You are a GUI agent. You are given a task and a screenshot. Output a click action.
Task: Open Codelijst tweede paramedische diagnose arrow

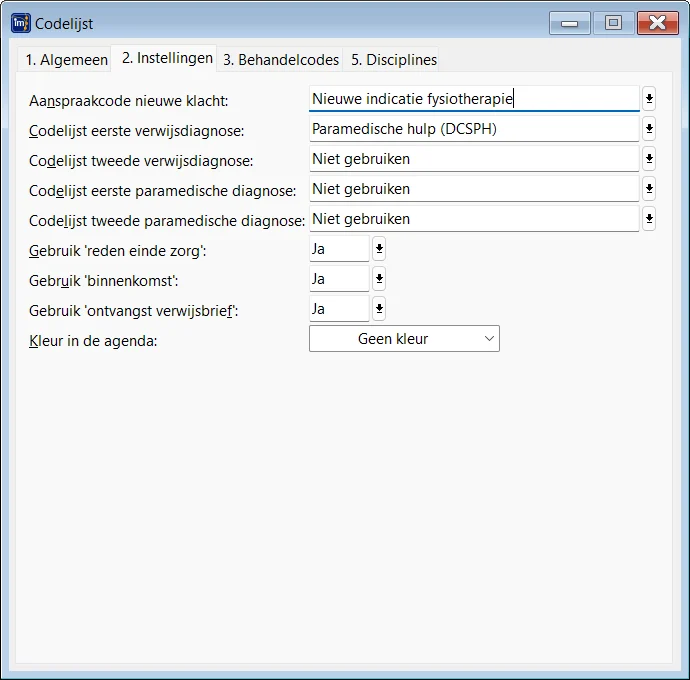pos(648,218)
